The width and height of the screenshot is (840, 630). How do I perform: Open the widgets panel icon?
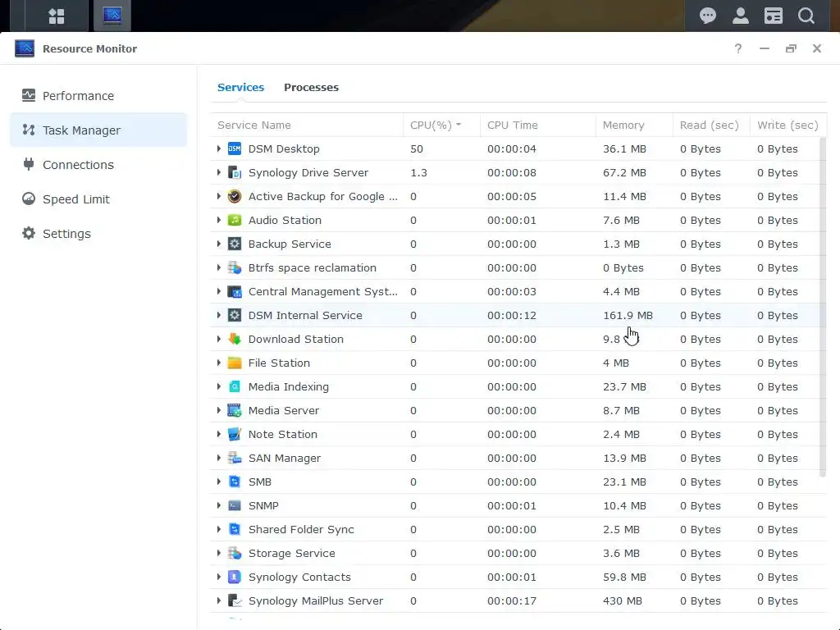(773, 16)
